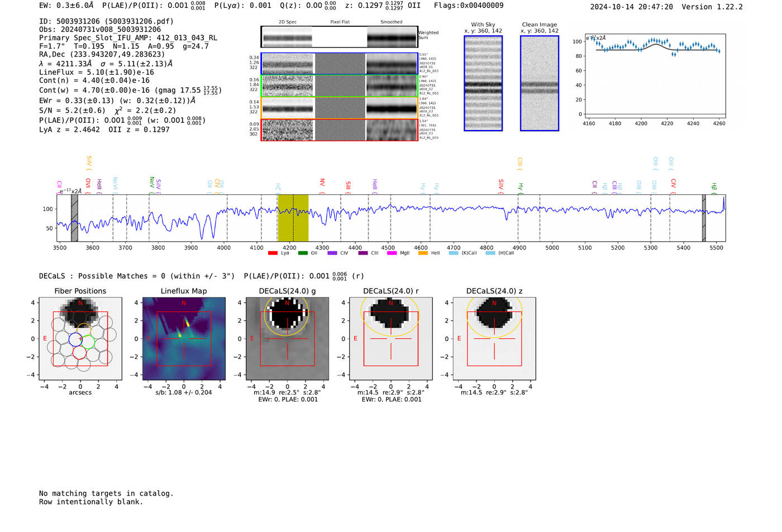The image size is (782, 532).
Task: Click the red Lyα legend swatch
Action: (x=273, y=253)
